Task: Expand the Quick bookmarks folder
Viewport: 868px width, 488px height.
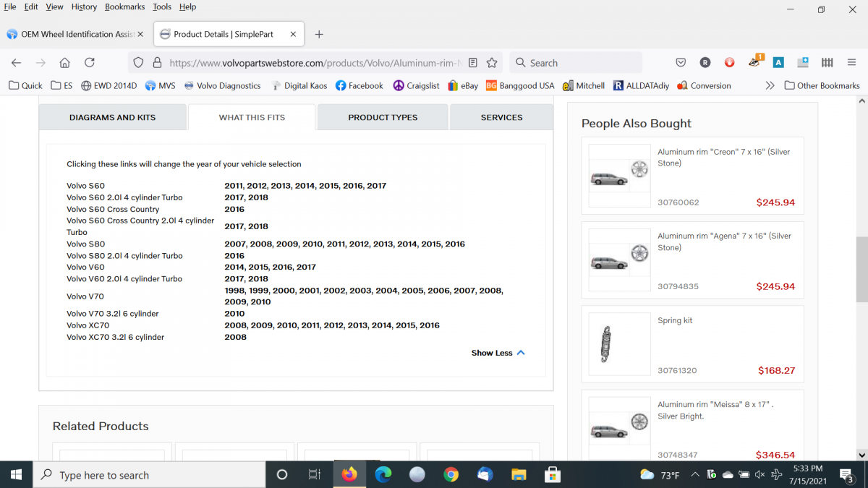Action: (25, 85)
